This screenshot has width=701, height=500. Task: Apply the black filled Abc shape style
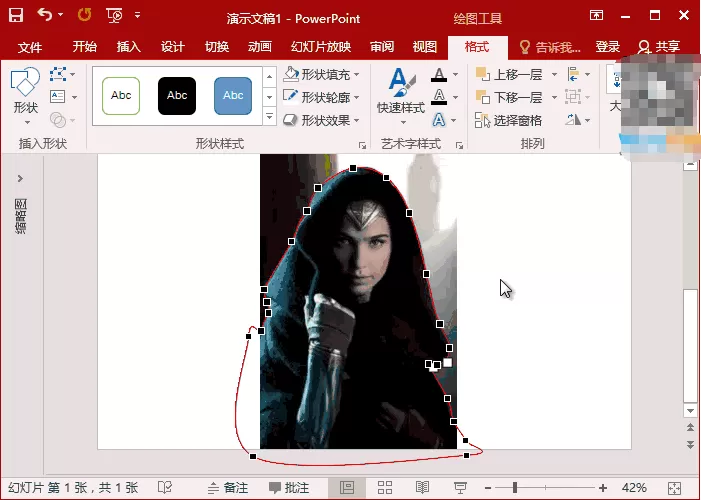pos(177,96)
